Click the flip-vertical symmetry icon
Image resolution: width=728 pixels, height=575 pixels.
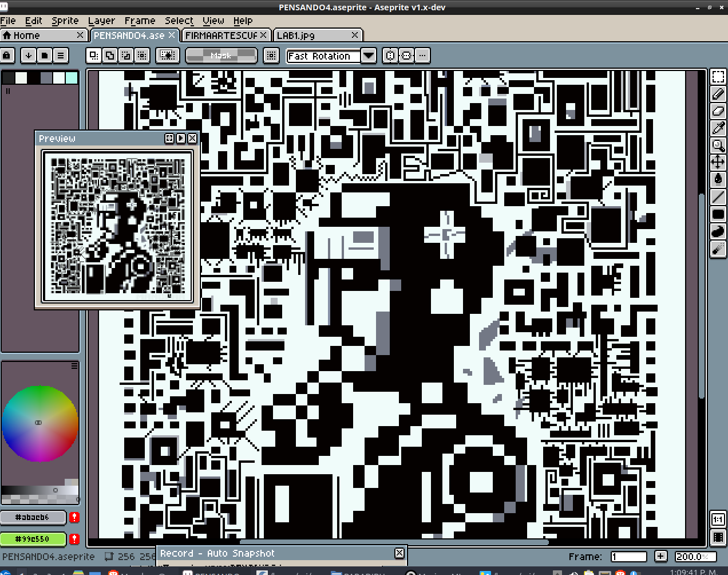tap(406, 56)
